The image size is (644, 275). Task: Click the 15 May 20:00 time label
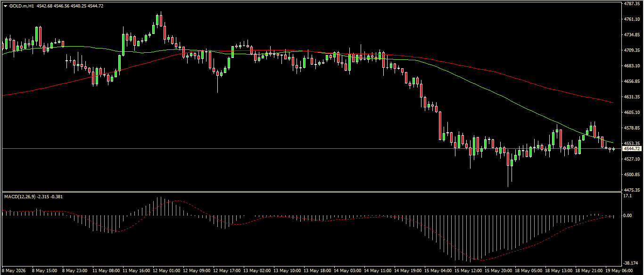click(x=498, y=271)
